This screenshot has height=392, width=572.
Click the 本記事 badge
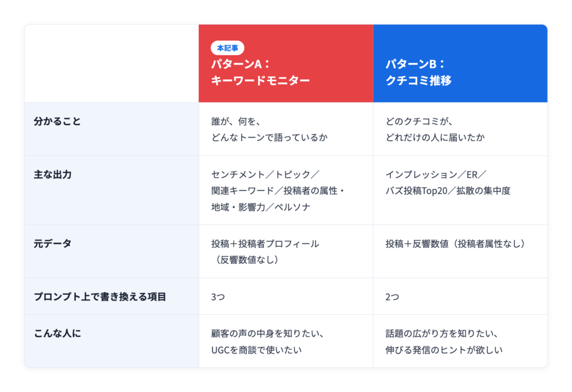[227, 48]
